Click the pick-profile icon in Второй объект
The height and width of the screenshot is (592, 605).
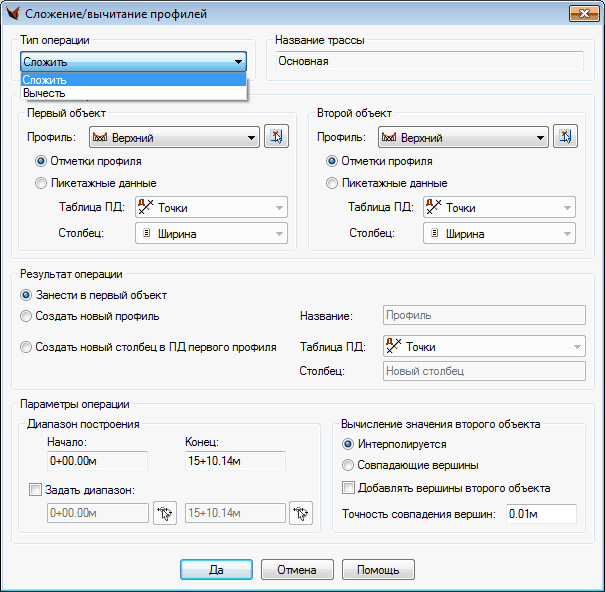point(565,138)
